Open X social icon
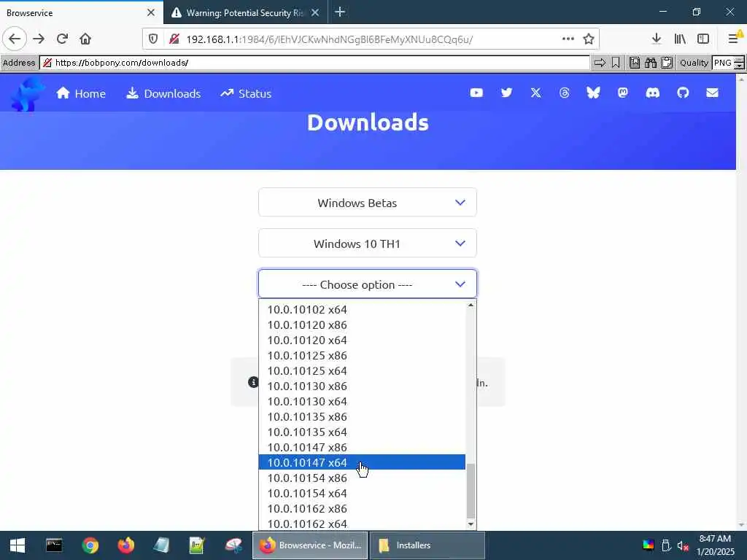 click(536, 93)
